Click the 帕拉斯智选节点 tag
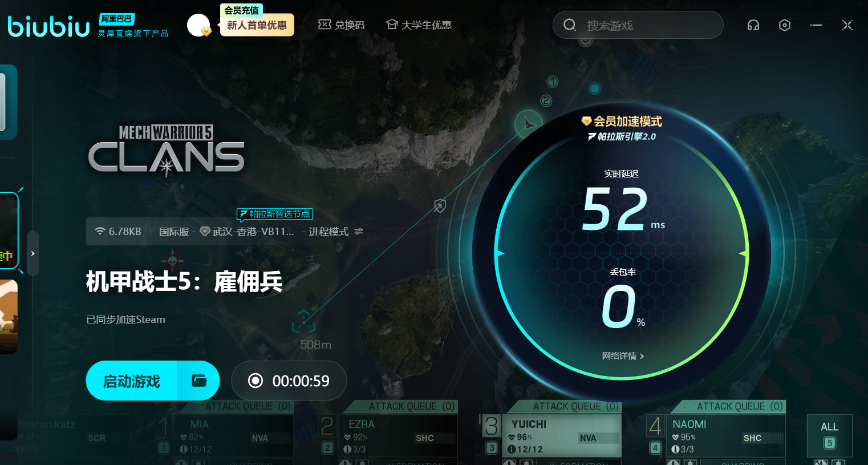 click(275, 214)
